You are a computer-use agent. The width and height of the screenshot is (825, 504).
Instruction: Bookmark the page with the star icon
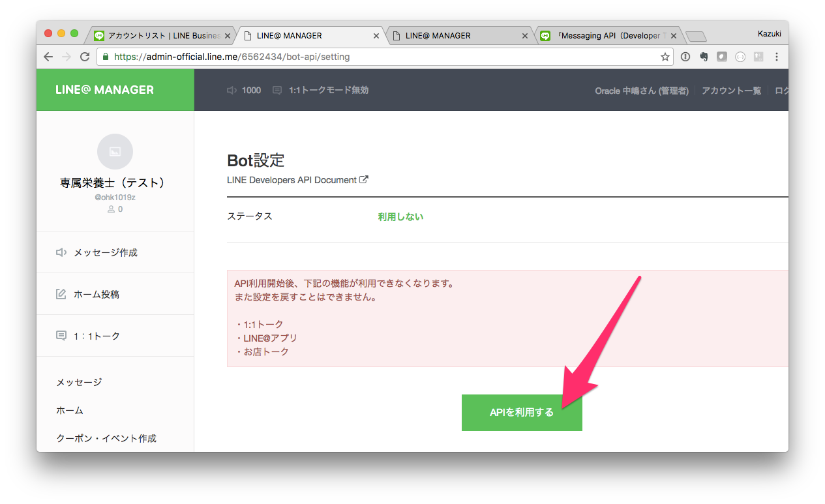665,57
